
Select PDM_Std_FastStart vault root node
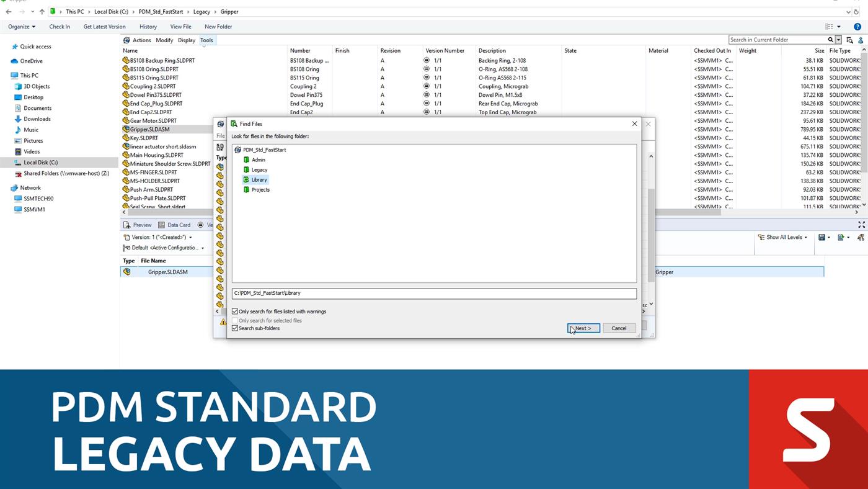pyautogui.click(x=264, y=150)
